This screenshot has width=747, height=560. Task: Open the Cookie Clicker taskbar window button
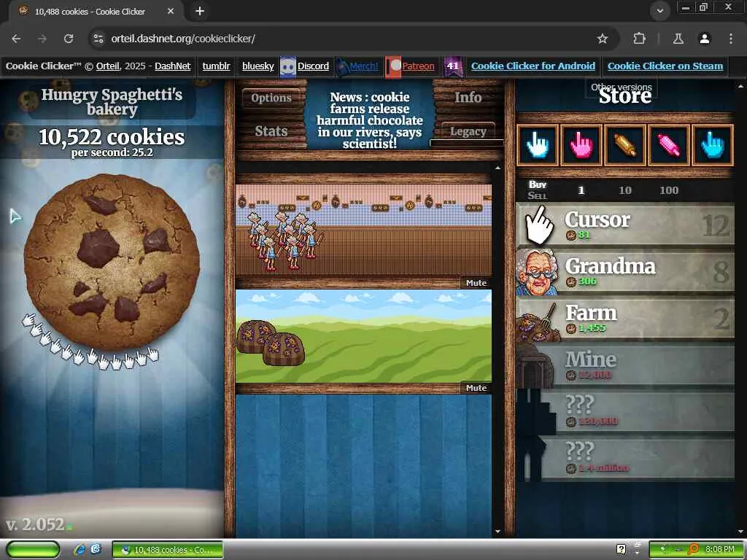click(168, 550)
